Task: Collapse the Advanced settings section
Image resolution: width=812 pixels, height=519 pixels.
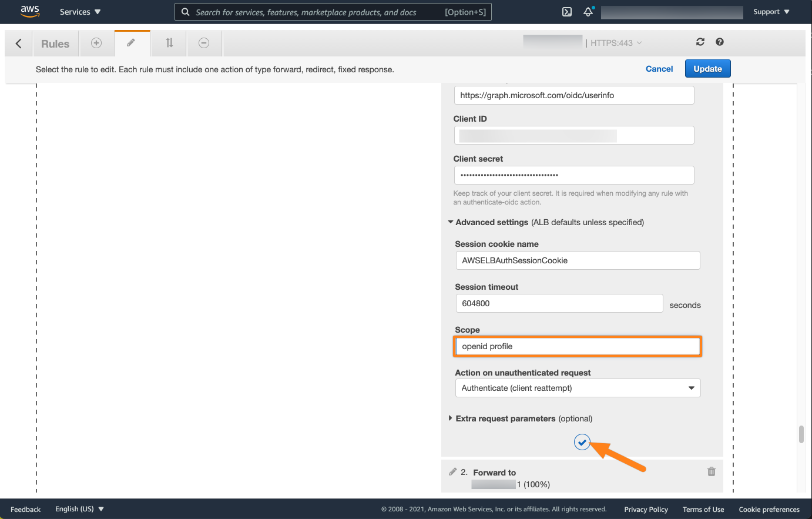Action: [x=451, y=222]
